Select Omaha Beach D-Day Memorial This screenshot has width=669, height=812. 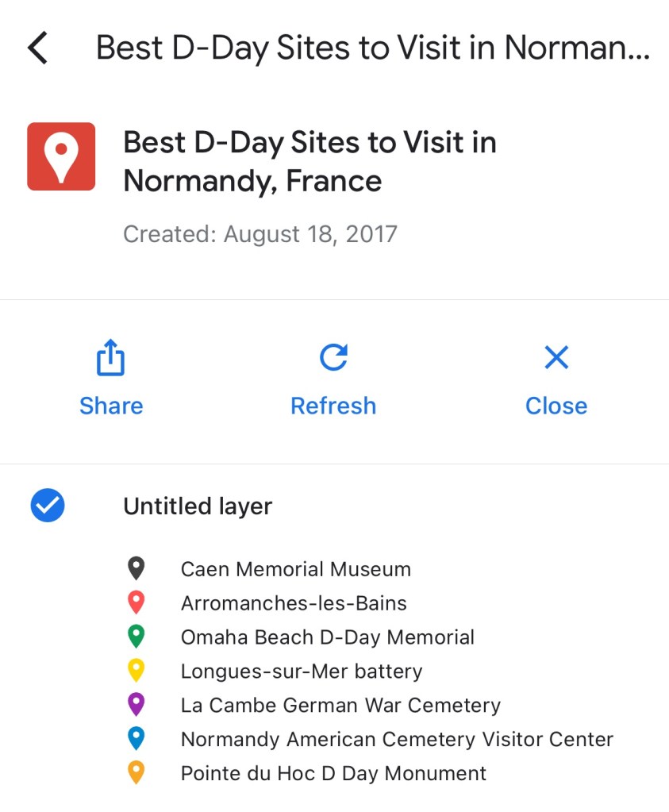pos(327,637)
